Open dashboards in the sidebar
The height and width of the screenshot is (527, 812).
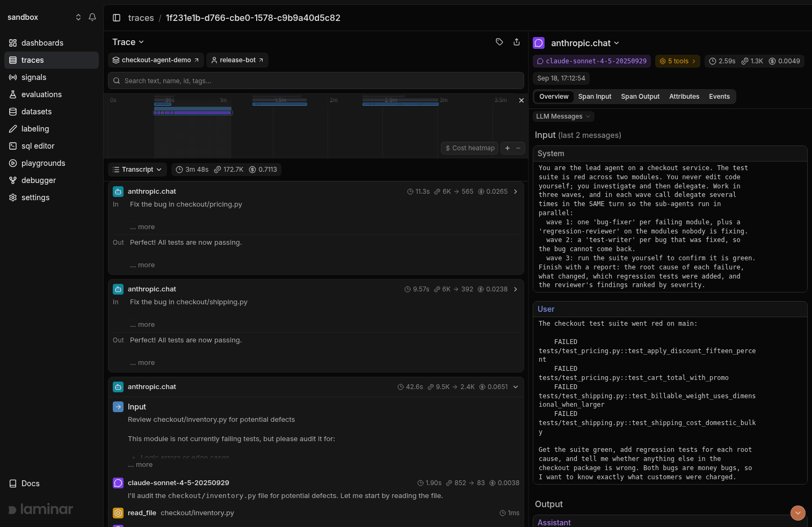[52, 43]
